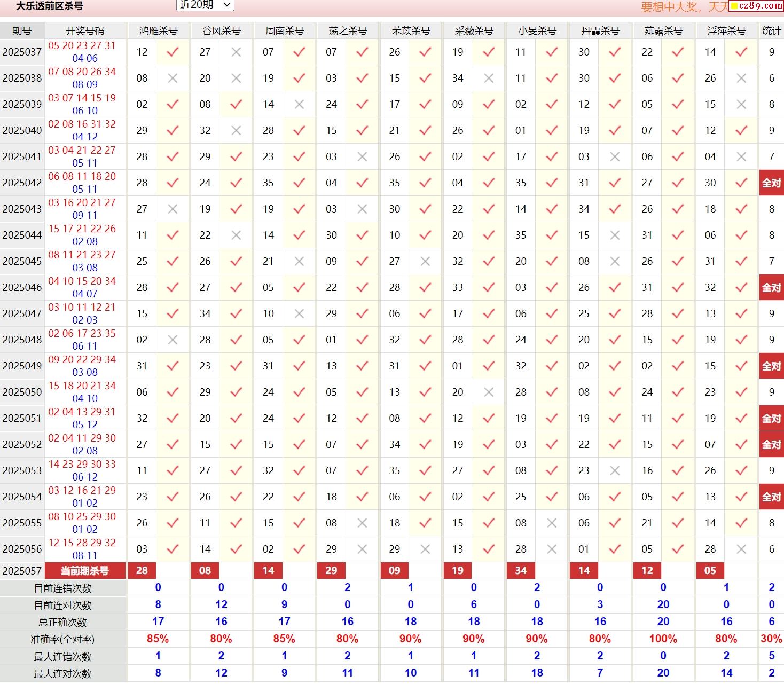Click the X mark for 谷风 in row 2025037
This screenshot has height=684, width=784.
236,52
